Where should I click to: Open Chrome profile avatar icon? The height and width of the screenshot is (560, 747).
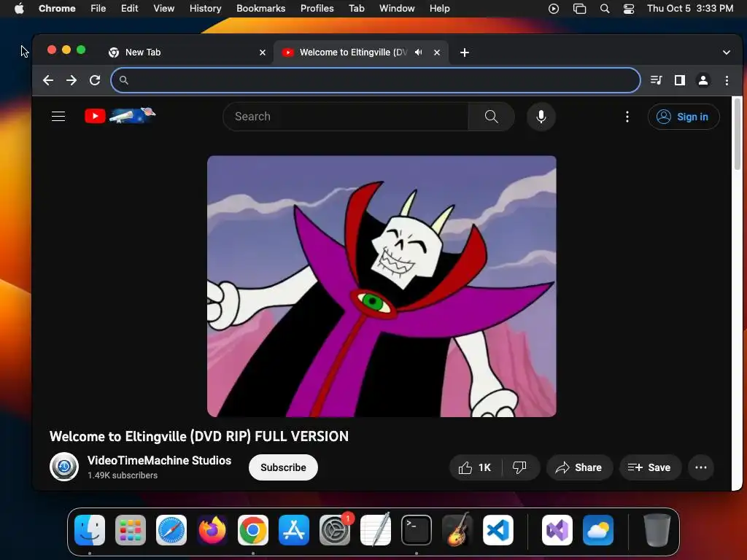(703, 80)
